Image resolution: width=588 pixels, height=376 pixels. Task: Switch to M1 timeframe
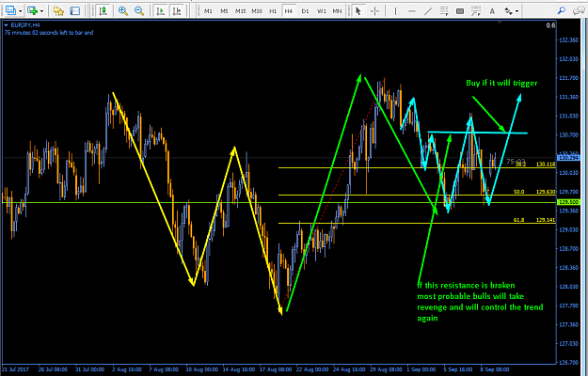tap(208, 11)
